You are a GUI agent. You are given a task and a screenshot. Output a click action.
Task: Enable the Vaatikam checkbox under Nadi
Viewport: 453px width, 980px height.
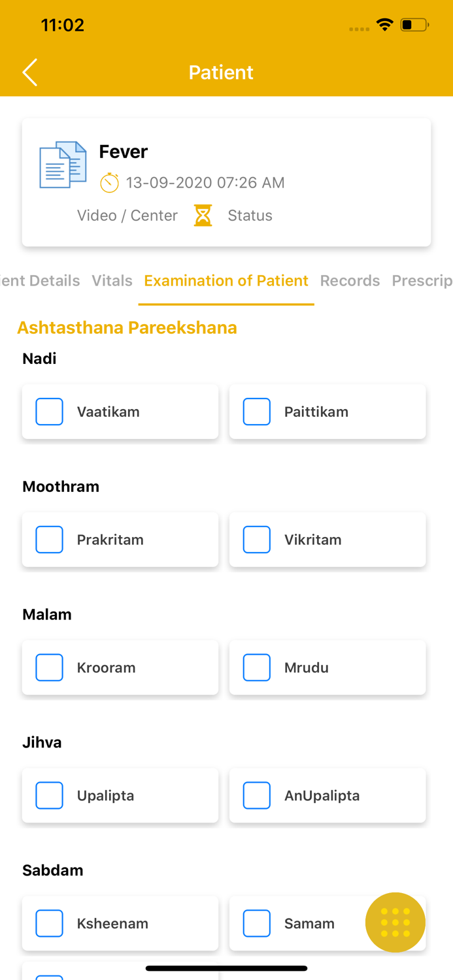point(49,412)
